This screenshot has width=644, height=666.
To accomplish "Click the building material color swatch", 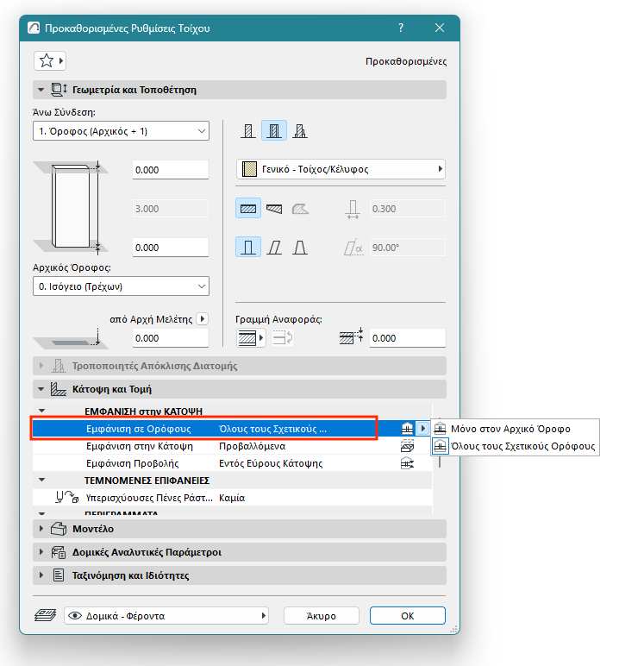I will 249,169.
